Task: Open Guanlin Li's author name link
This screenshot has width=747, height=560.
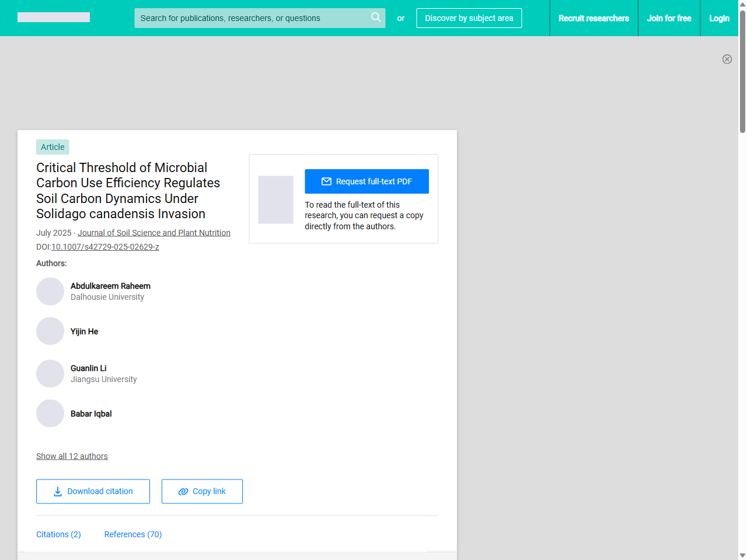Action: tap(88, 368)
